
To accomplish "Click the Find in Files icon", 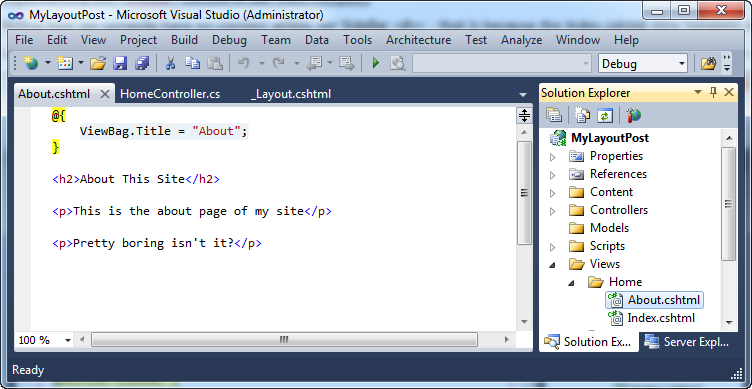I will [x=398, y=63].
